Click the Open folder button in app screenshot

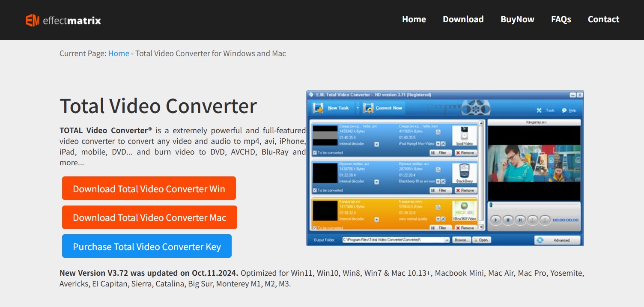pos(481,240)
